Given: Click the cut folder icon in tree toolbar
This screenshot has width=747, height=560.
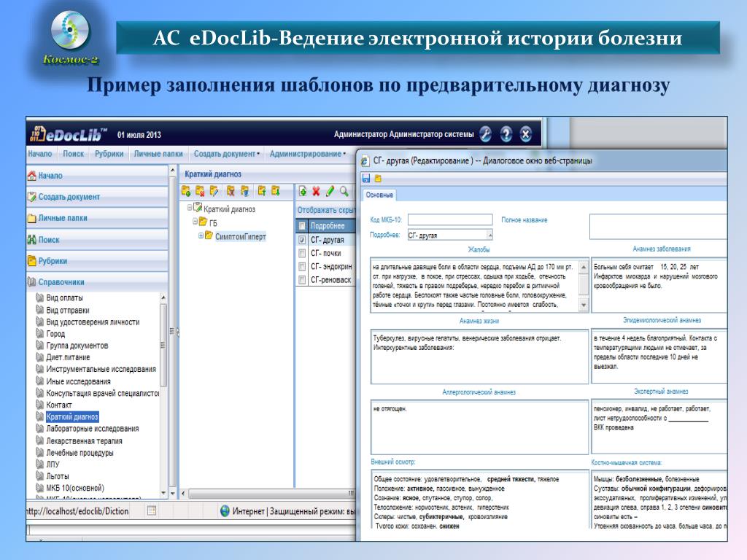Looking at the screenshot, I should 231,191.
